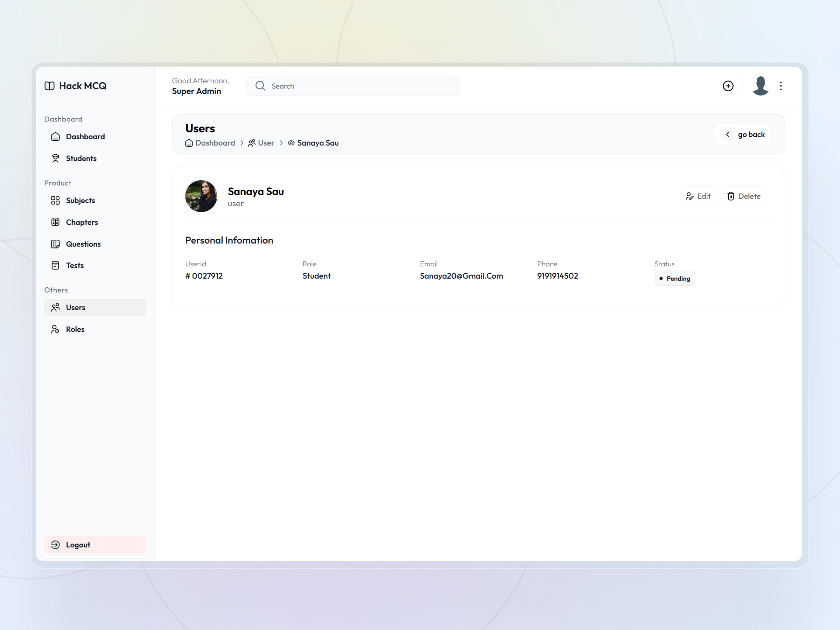Open Tests via its document icon
Image resolution: width=840 pixels, height=630 pixels.
[x=55, y=265]
